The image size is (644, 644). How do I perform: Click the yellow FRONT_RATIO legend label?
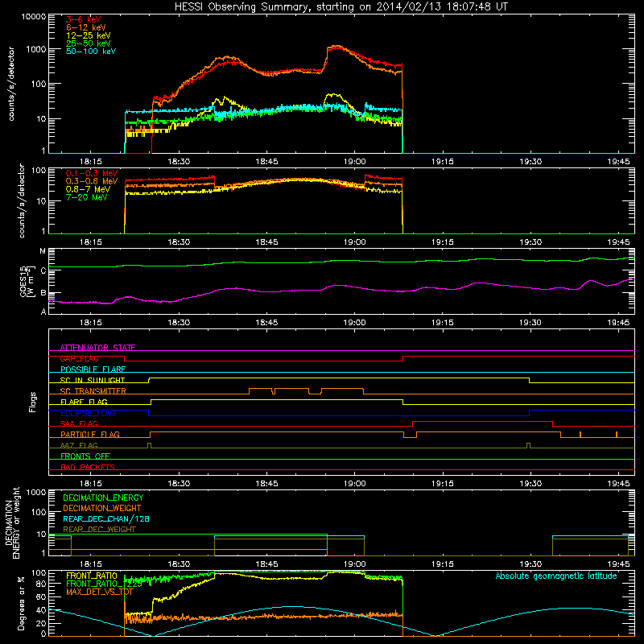tap(92, 576)
